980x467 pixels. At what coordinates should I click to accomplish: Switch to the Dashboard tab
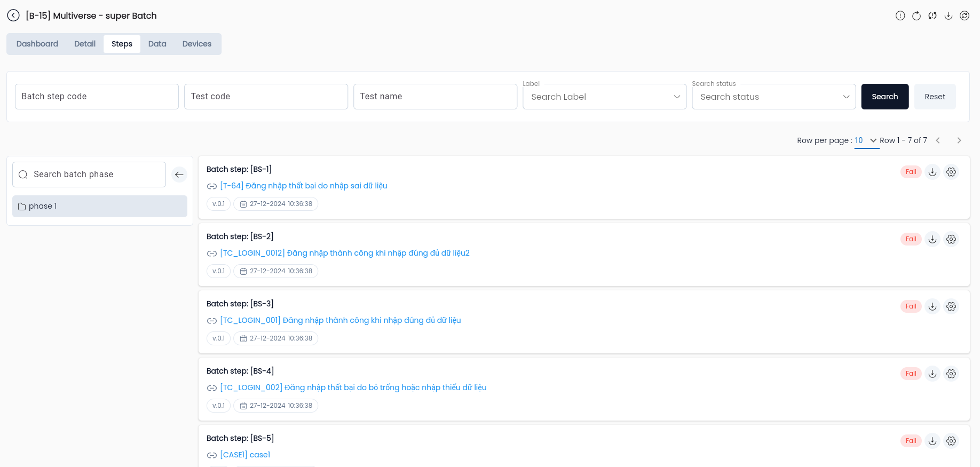pos(37,44)
